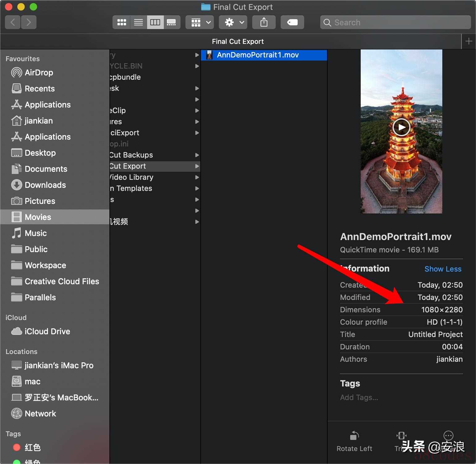Image resolution: width=476 pixels, height=464 pixels.
Task: Add a new Finder tab
Action: pos(469,41)
